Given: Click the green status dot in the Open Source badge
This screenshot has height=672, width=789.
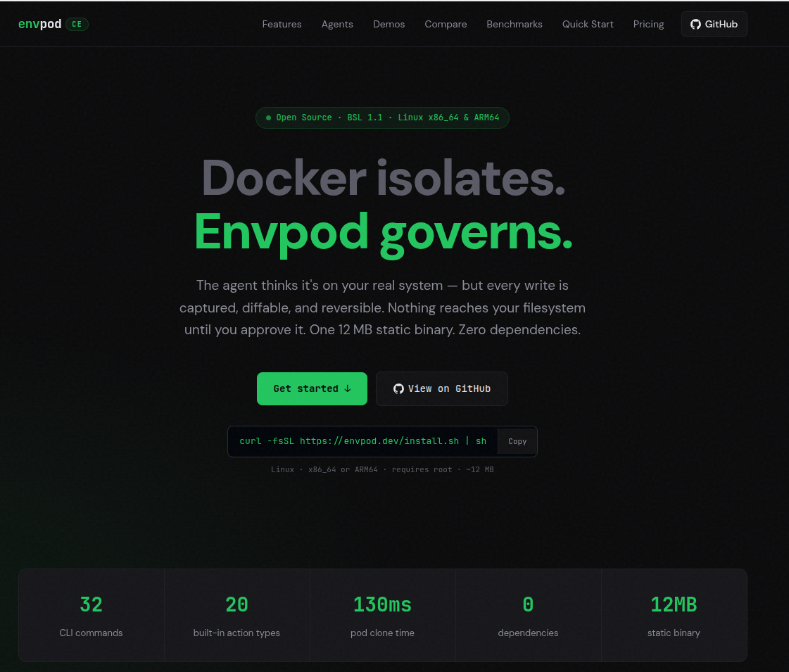Looking at the screenshot, I should pyautogui.click(x=267, y=118).
